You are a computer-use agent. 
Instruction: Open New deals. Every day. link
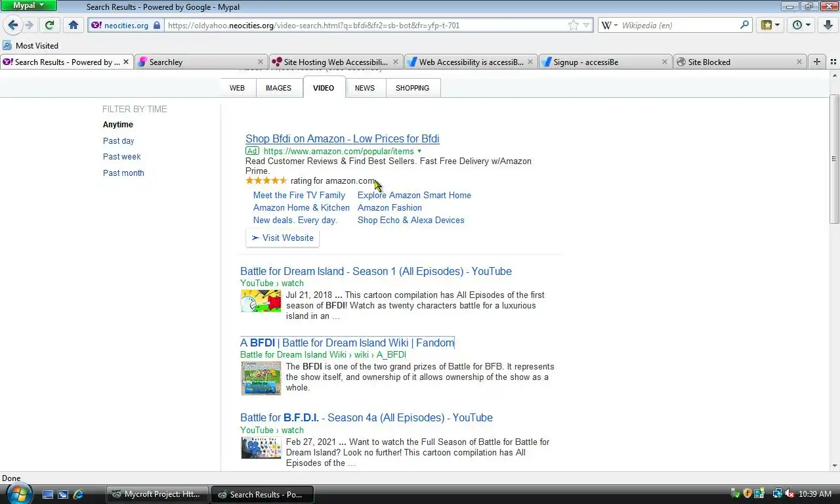(x=295, y=220)
